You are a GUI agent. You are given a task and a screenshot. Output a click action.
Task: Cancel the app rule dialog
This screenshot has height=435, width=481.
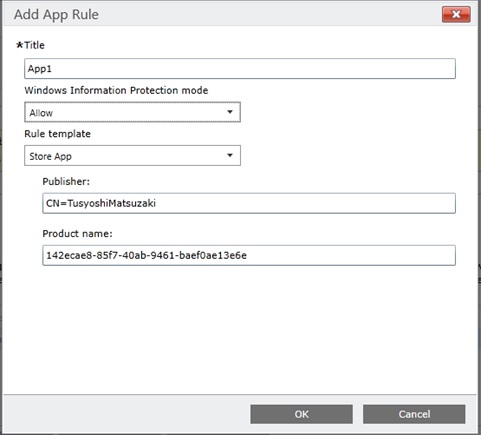tap(414, 414)
